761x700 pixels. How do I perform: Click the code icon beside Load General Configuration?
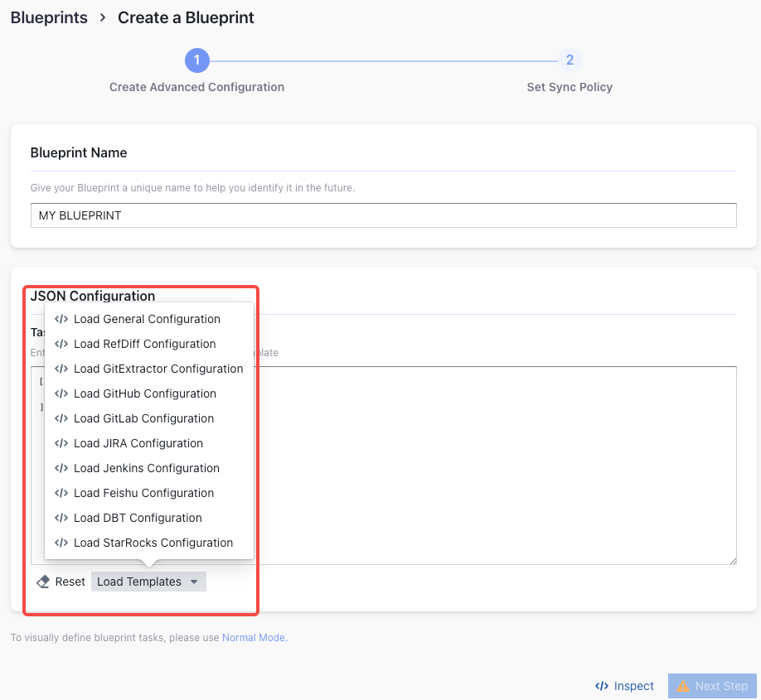coord(61,319)
